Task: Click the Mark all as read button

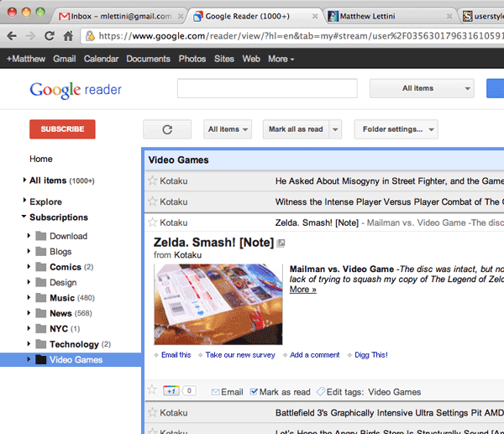Action: [x=296, y=129]
